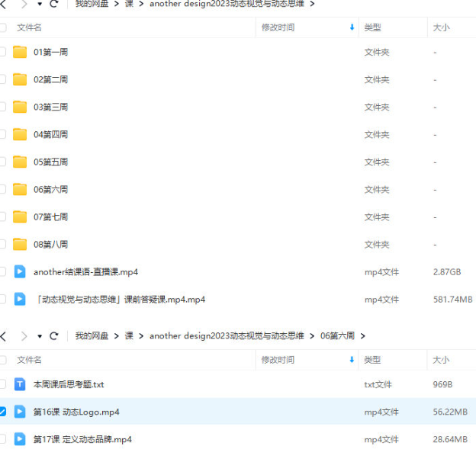Screen dimensions: 476x449
Task: Click video icon of 第17课 定义动态品牌.mp4
Action: tap(20, 439)
